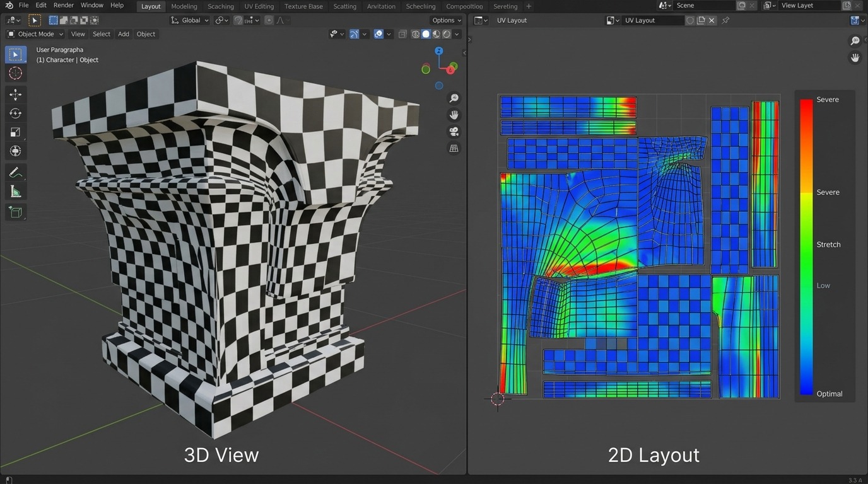Switch perspective/orthographic with the grid icon
This screenshot has width=868, height=484.
pos(454,149)
